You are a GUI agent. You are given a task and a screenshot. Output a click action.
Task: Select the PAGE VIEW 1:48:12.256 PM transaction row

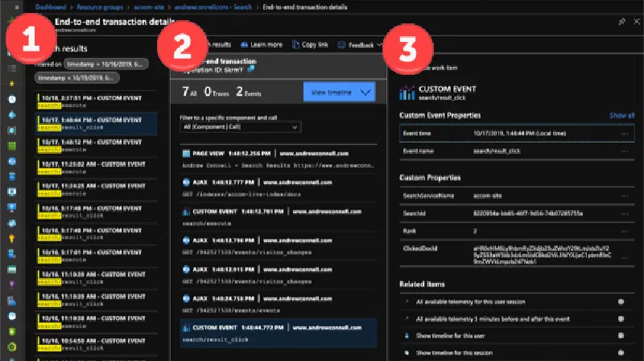(279, 159)
